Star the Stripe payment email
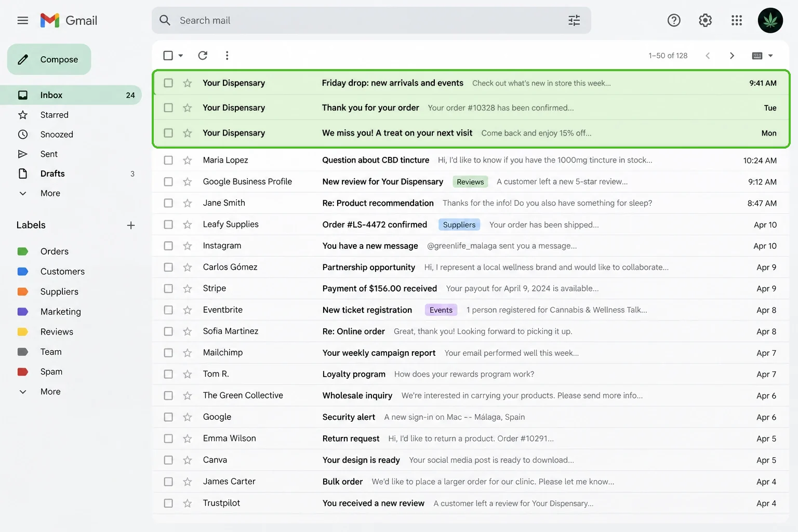The image size is (798, 532). (188, 288)
